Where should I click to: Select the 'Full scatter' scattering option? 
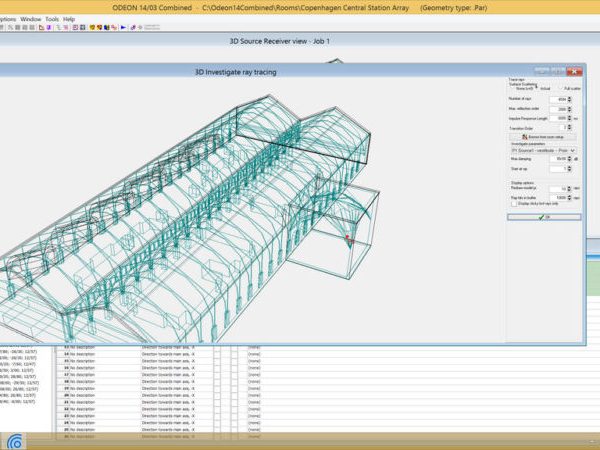(x=565, y=88)
